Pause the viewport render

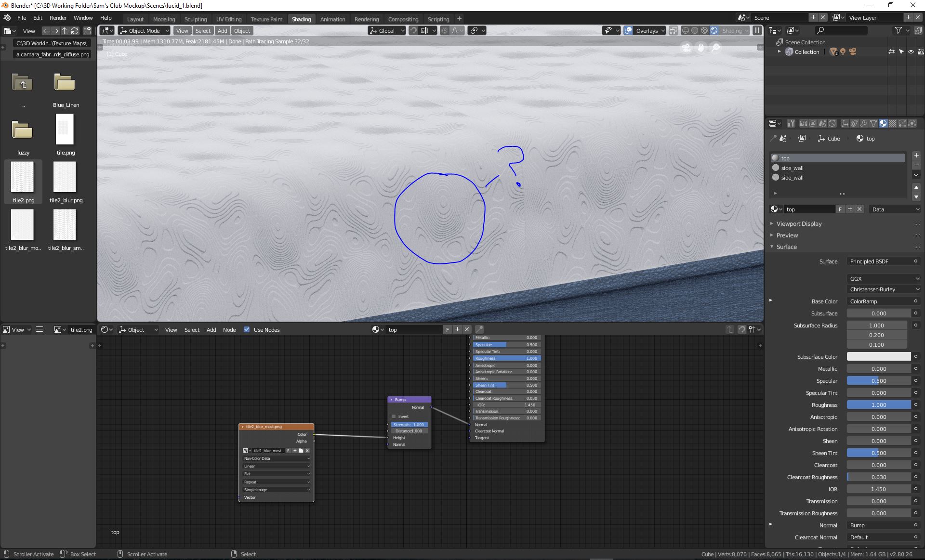pos(757,30)
